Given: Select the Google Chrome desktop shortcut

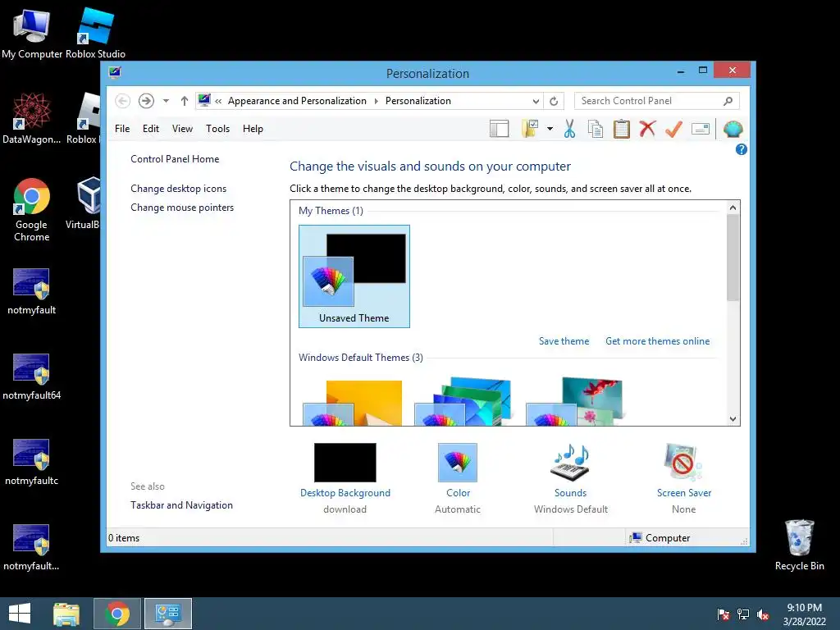Looking at the screenshot, I should pos(32,210).
